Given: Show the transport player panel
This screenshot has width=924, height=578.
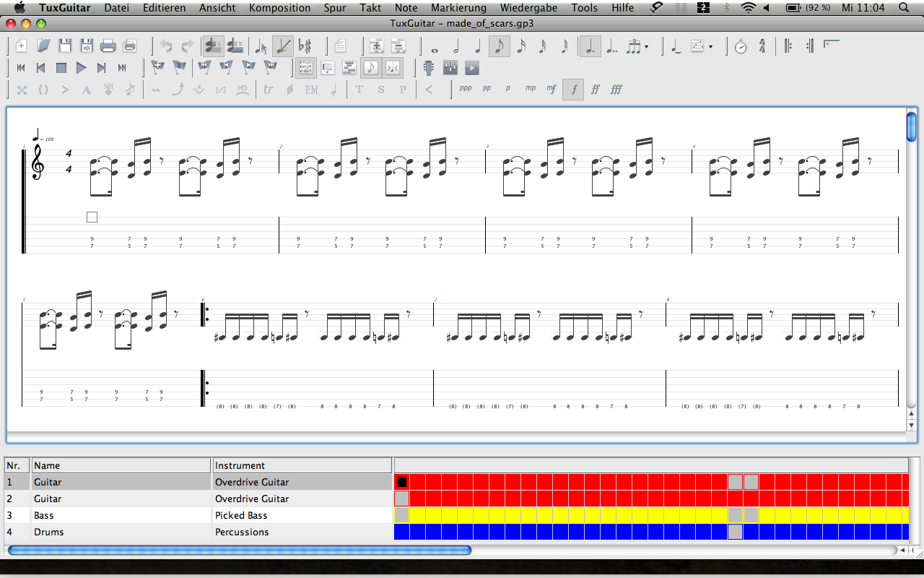Looking at the screenshot, I should [472, 68].
